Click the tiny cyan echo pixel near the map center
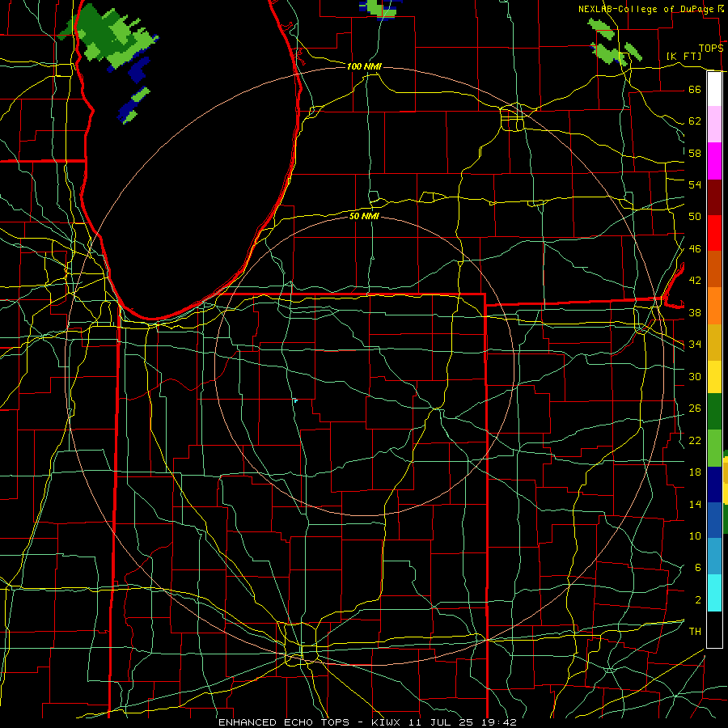Image resolution: width=728 pixels, height=728 pixels. 295,400
